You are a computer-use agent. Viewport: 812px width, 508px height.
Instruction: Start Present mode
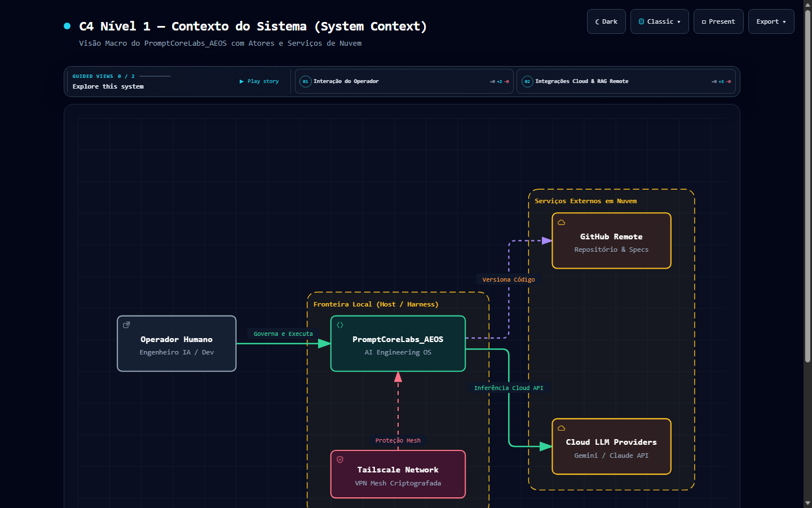[x=718, y=21]
